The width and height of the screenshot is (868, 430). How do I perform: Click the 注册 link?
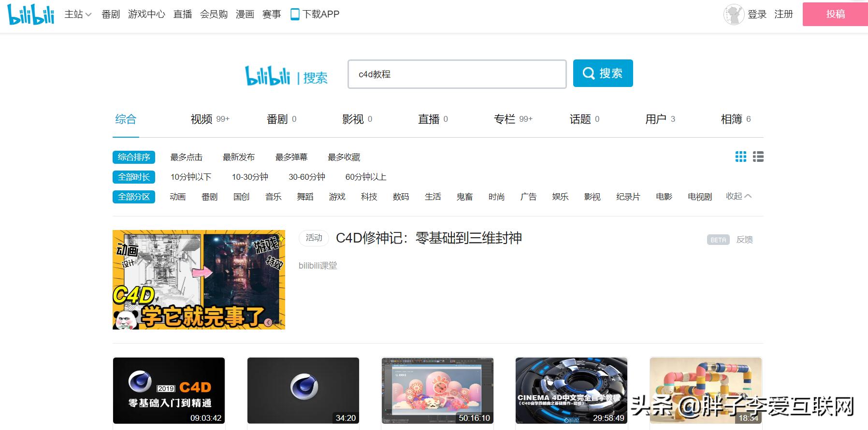click(x=783, y=14)
